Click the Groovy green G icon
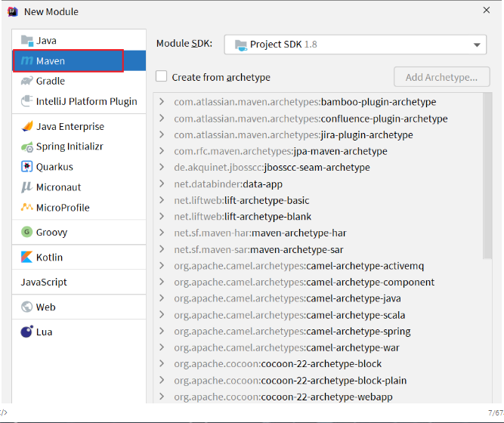 pos(27,232)
